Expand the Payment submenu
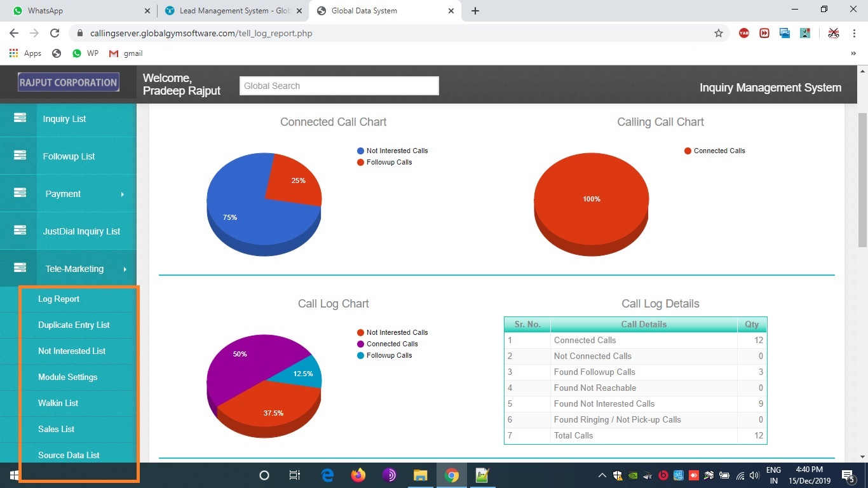The image size is (868, 488). point(64,194)
